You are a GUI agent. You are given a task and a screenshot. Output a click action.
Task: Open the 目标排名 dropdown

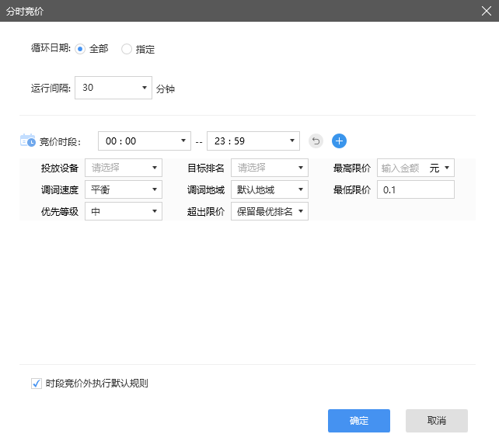270,168
